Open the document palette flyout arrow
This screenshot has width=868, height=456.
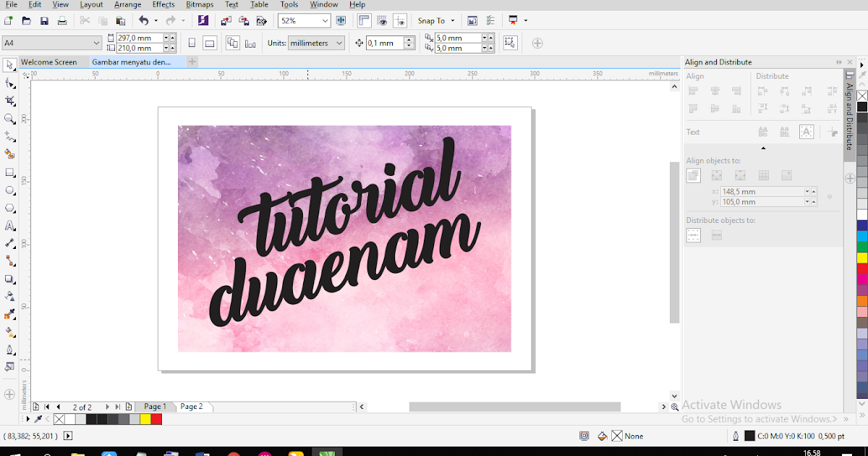tap(28, 419)
